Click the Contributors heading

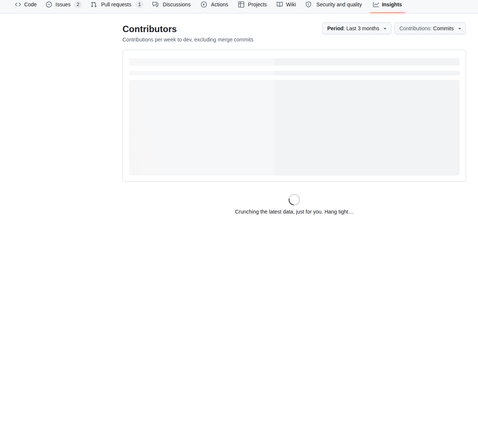pyautogui.click(x=149, y=29)
